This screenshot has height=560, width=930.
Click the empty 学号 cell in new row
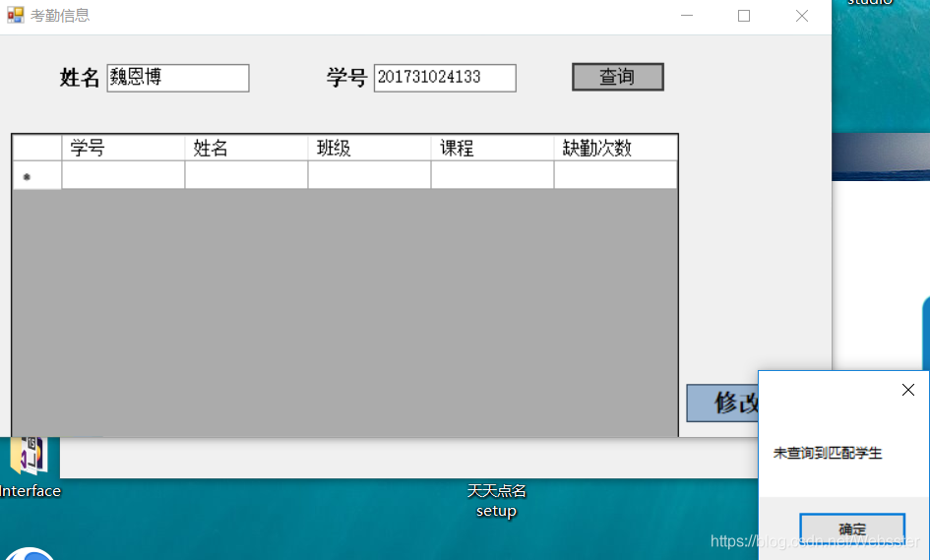click(123, 175)
